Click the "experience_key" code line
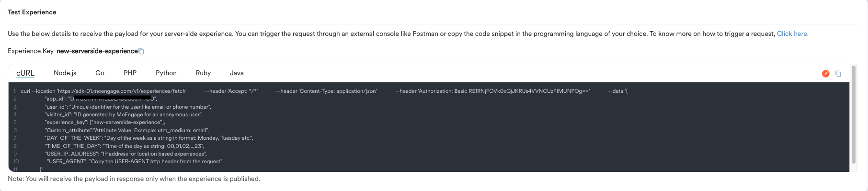Screen dimensions: 868x191 (105, 122)
